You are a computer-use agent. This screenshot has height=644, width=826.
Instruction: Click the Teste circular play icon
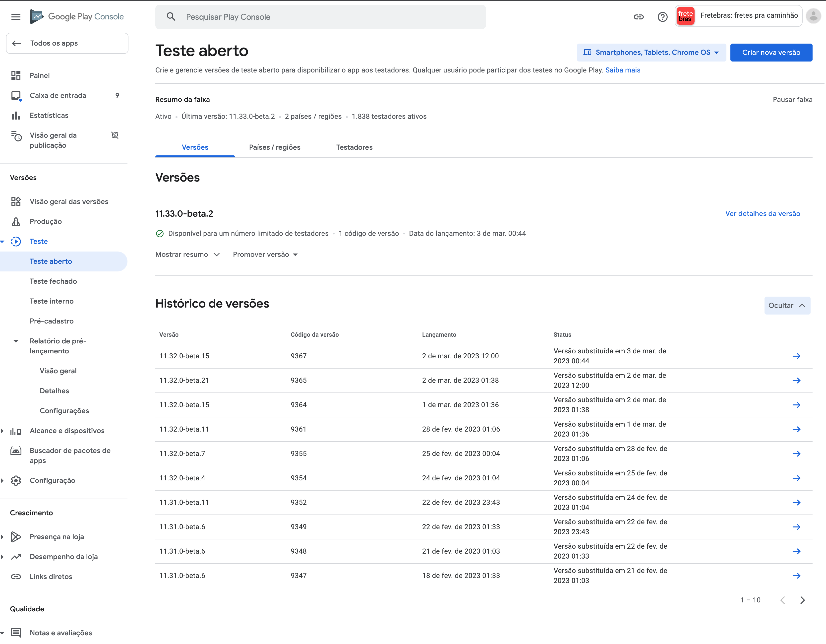(16, 241)
